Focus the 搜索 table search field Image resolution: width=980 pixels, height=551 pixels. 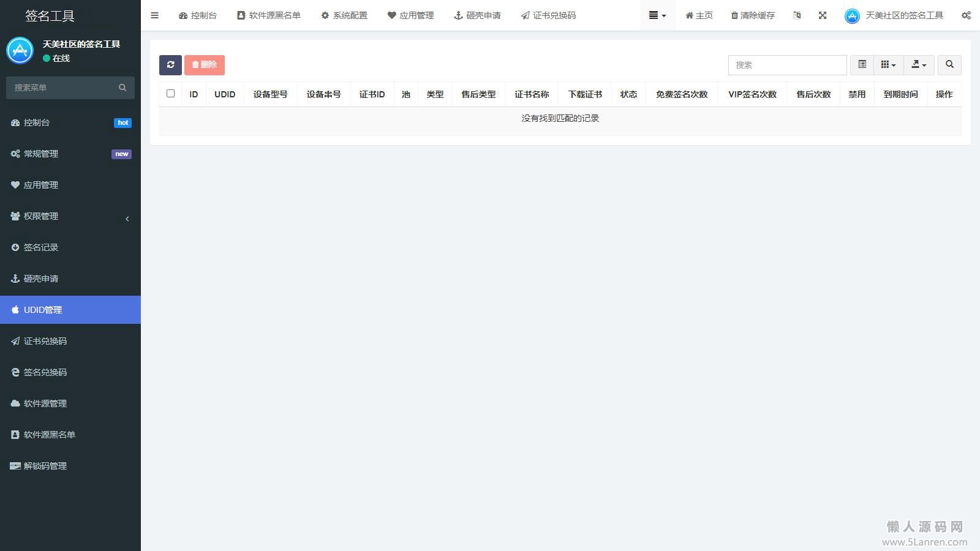coord(787,65)
